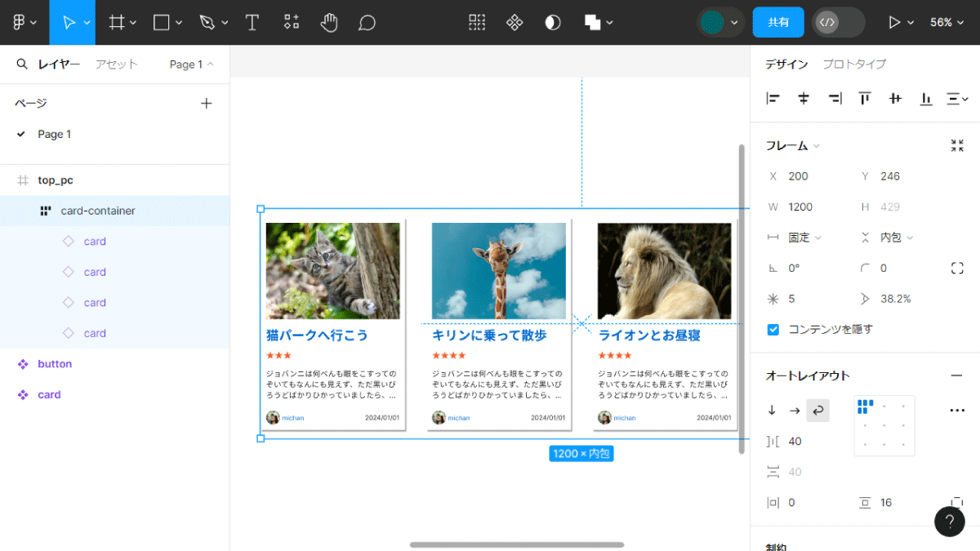Select the Rectangle shape tool
980x551 pixels.
(161, 23)
